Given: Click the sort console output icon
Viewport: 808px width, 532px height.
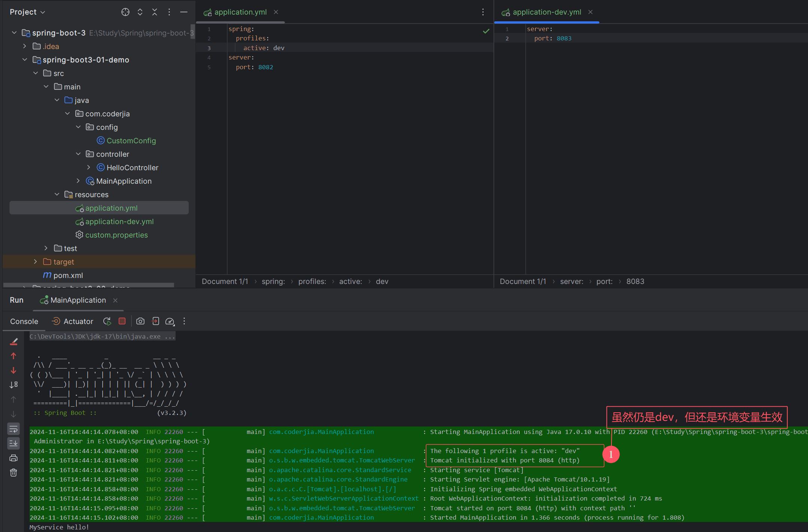Looking at the screenshot, I should (x=14, y=385).
